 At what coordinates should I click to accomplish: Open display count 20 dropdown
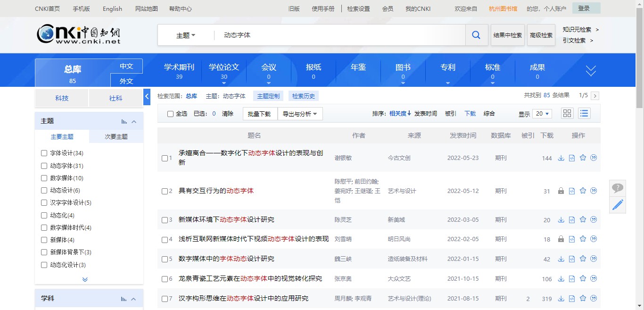pyautogui.click(x=542, y=114)
